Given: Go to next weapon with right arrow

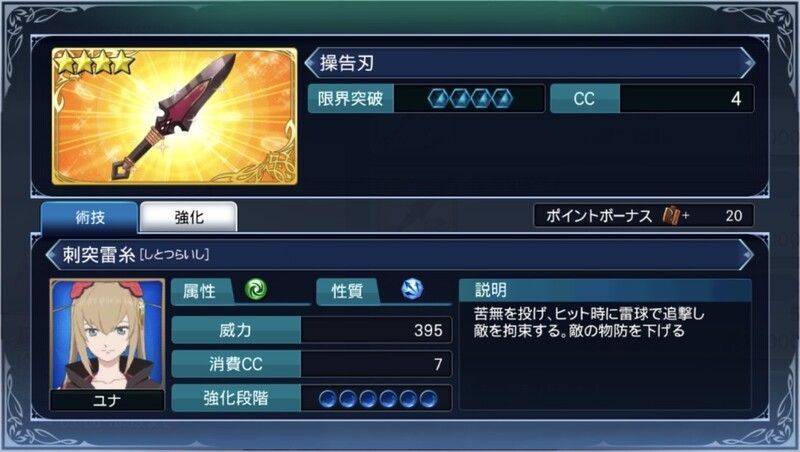Looking at the screenshot, I should coord(748,63).
